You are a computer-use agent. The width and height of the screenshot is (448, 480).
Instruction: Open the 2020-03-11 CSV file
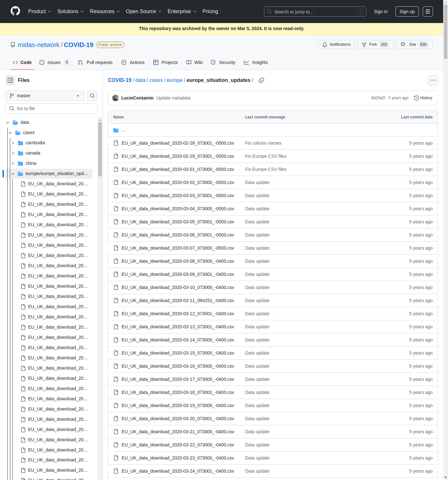(178, 300)
